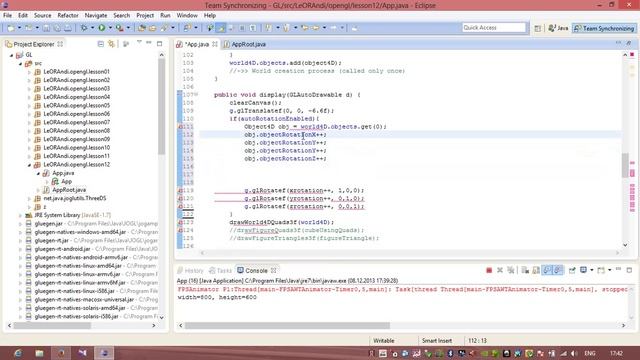This screenshot has height=360, width=640.
Task: Toggle the highlighted Mark Occurrences toolbar button
Action: tap(221, 28)
